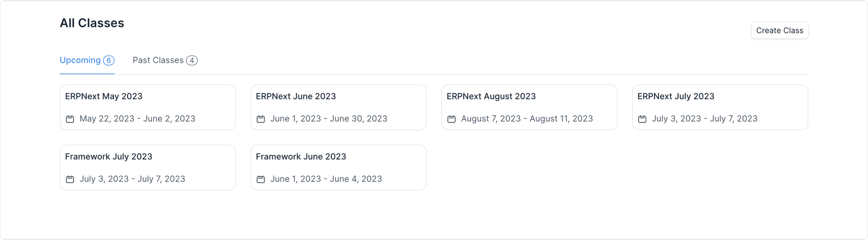
Task: Open the ERPNext June 2023 class title
Action: [x=296, y=96]
